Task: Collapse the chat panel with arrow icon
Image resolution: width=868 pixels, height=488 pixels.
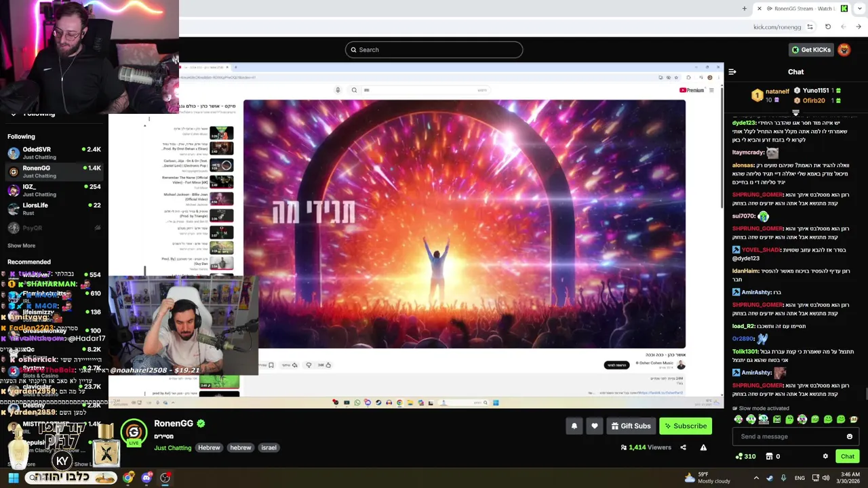Action: (x=732, y=71)
